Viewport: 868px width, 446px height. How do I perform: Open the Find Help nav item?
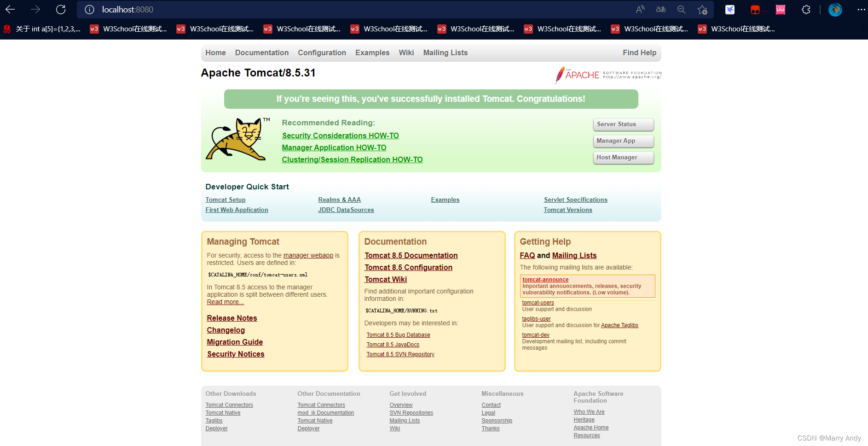pyautogui.click(x=640, y=53)
